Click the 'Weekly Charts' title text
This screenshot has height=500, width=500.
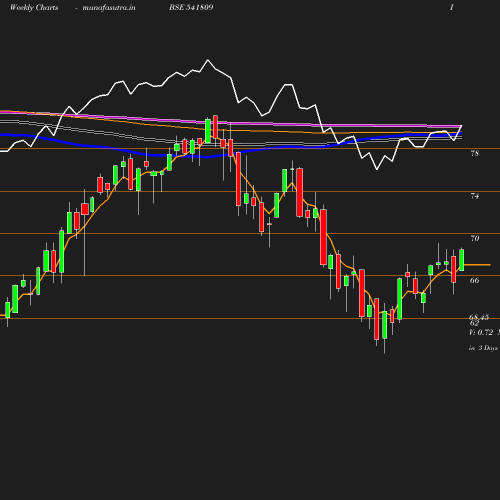click(x=34, y=8)
